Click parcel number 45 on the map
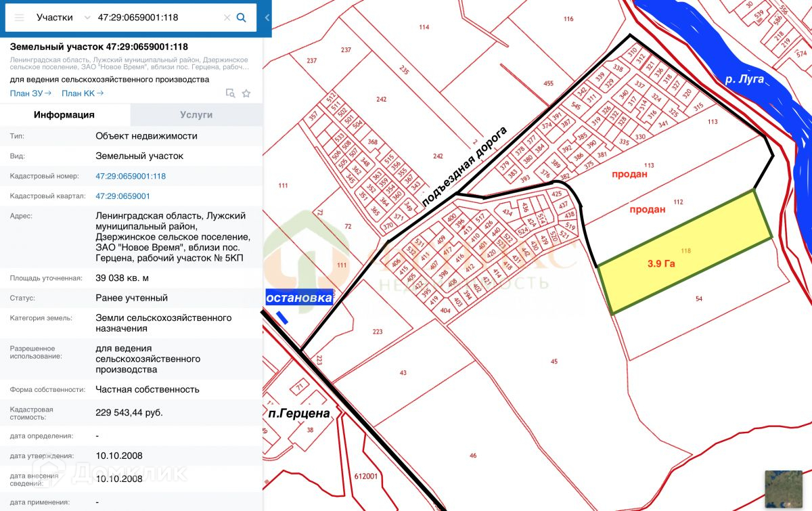Viewport: 812px width, 511px height. [x=554, y=361]
